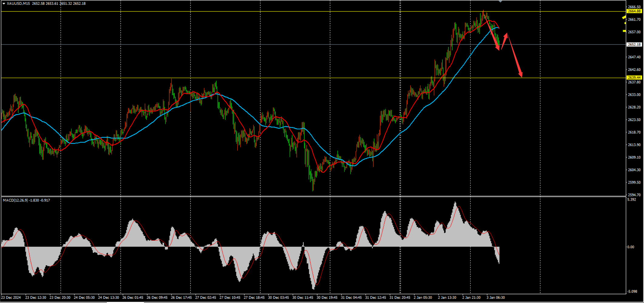Click the 2 Jan 05:30 time label
Image resolution: width=644 pixels, height=303 pixels.
[x=423, y=298]
